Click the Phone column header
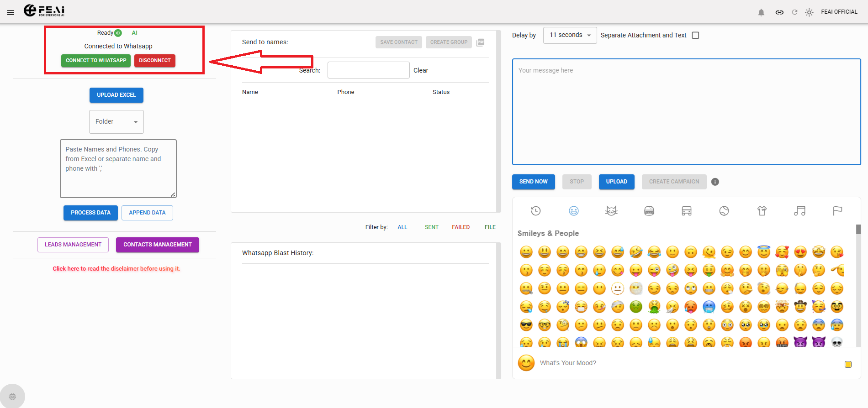Screen dimensions: 868x408 coord(346,92)
